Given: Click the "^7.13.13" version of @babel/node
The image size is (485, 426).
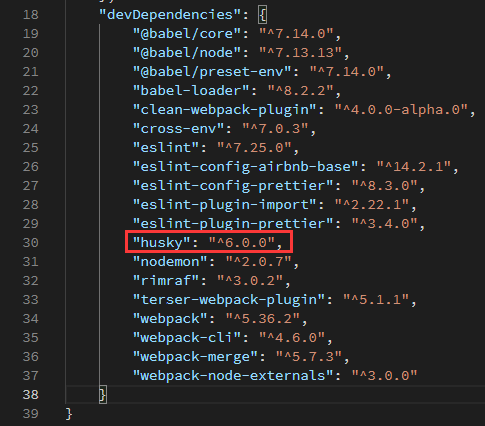Looking at the screenshot, I should [x=300, y=53].
